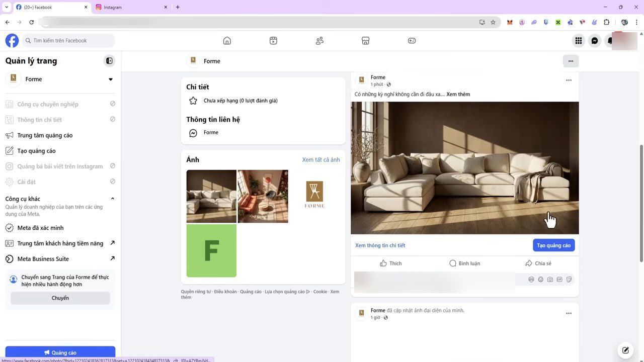
Task: Insert an avatar sticker in comment
Action: click(531, 280)
